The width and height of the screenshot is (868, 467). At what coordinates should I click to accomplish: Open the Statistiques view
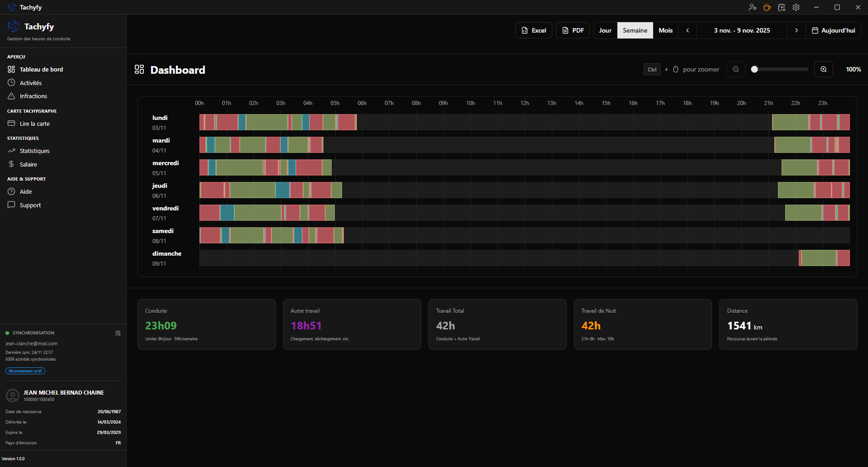[x=35, y=151]
